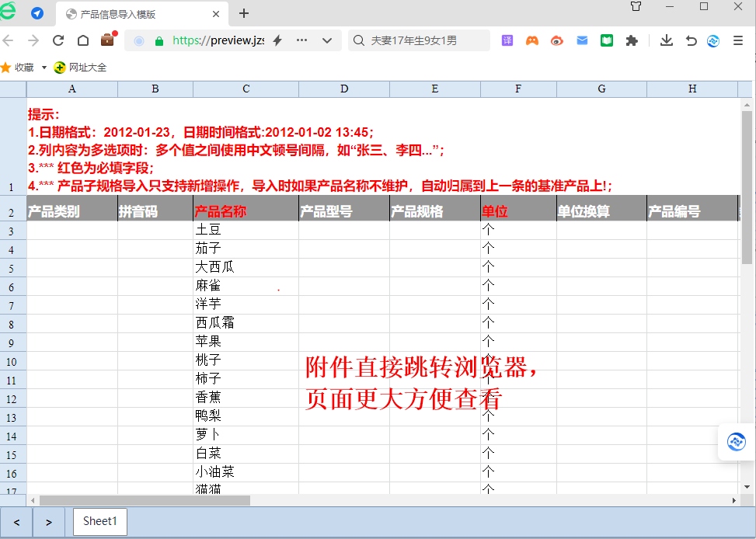
Task: Select the 西瓜霜 cell
Action: (x=246, y=324)
